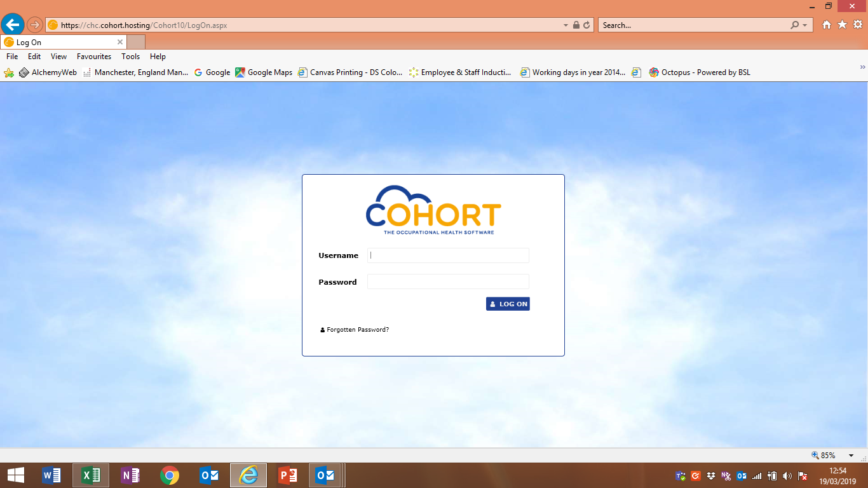Viewport: 868px width, 488px height.
Task: Click the Password input field
Action: tap(448, 281)
